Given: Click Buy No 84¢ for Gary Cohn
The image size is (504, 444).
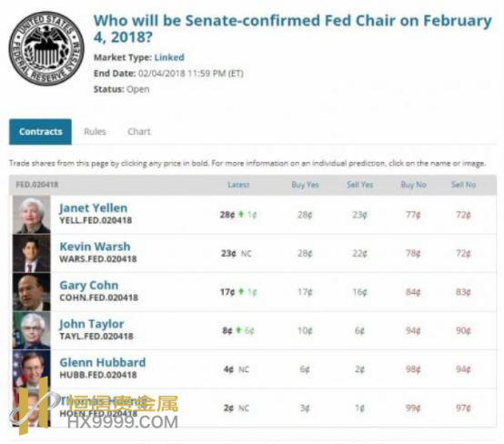Looking at the screenshot, I should [x=413, y=292].
